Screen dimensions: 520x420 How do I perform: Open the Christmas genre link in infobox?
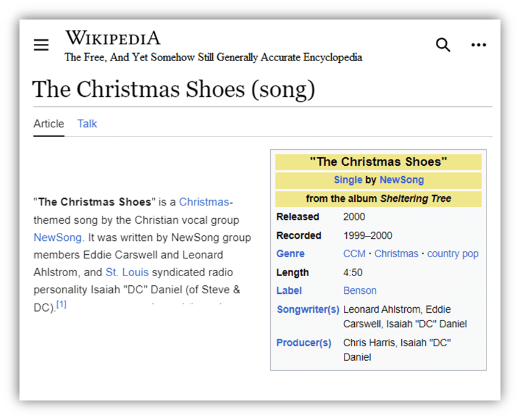(x=396, y=254)
